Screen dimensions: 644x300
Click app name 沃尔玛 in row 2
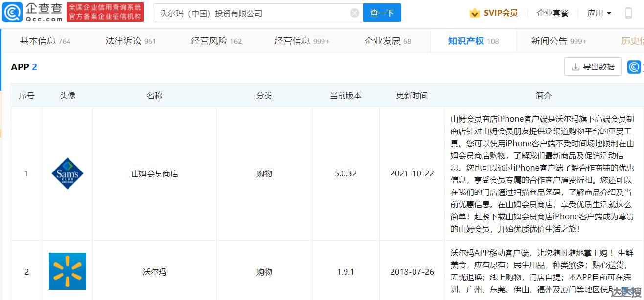click(155, 271)
